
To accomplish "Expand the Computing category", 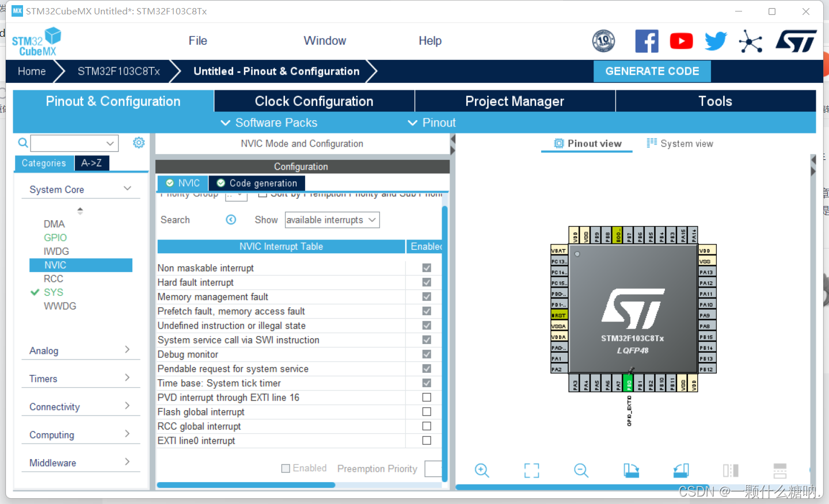I will pos(127,434).
